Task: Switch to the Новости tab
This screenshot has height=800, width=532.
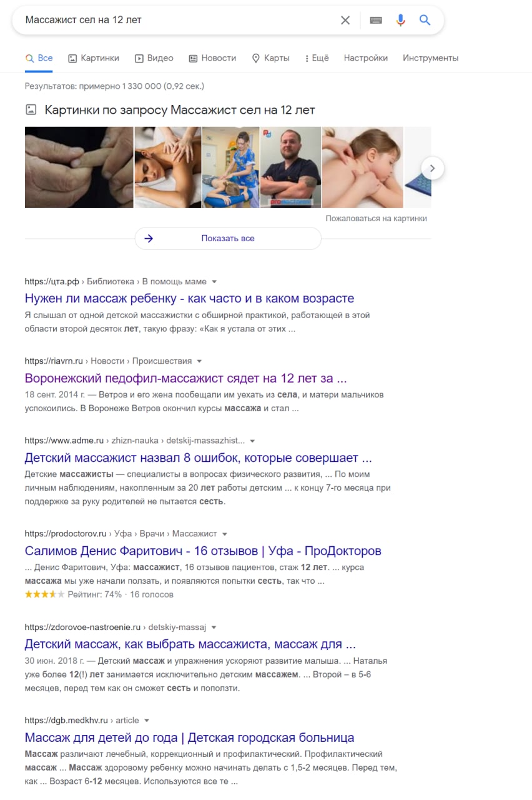Action: [212, 58]
